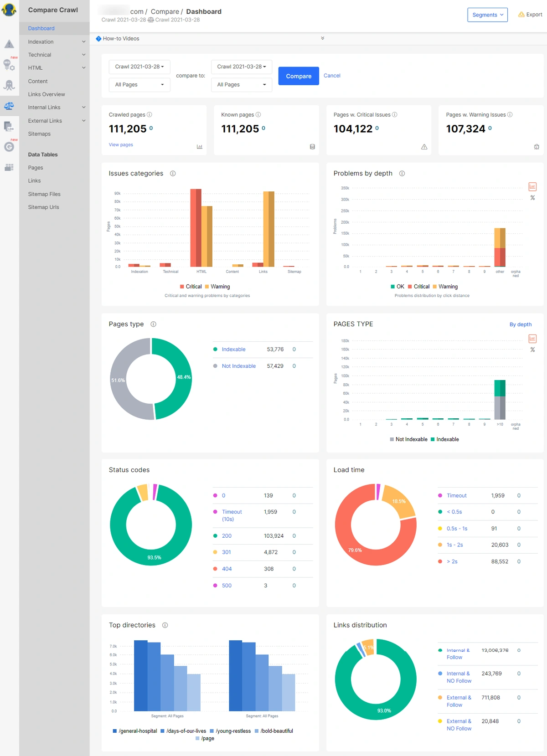This screenshot has height=756, width=547.
Task: Open Links Overview in sidebar
Action: pyautogui.click(x=46, y=94)
